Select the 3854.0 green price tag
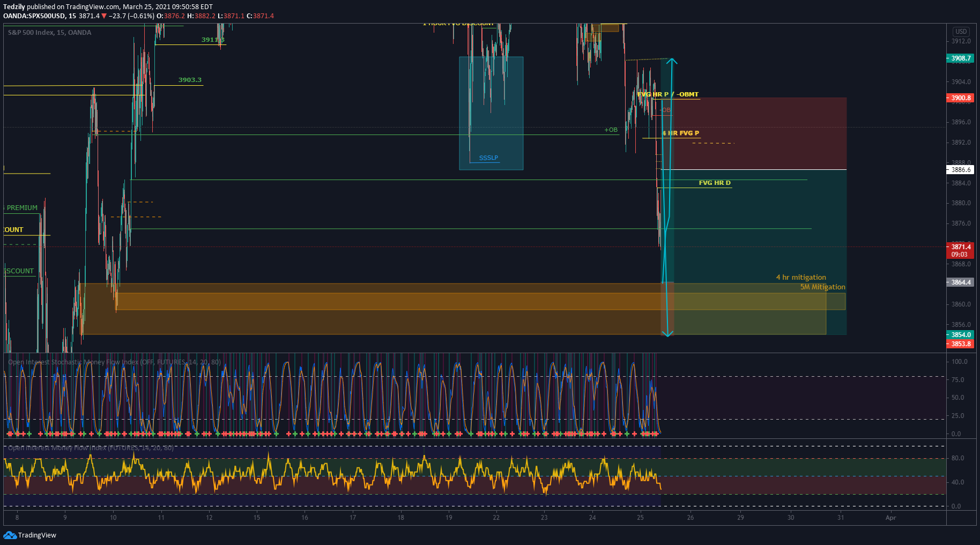 (x=960, y=335)
